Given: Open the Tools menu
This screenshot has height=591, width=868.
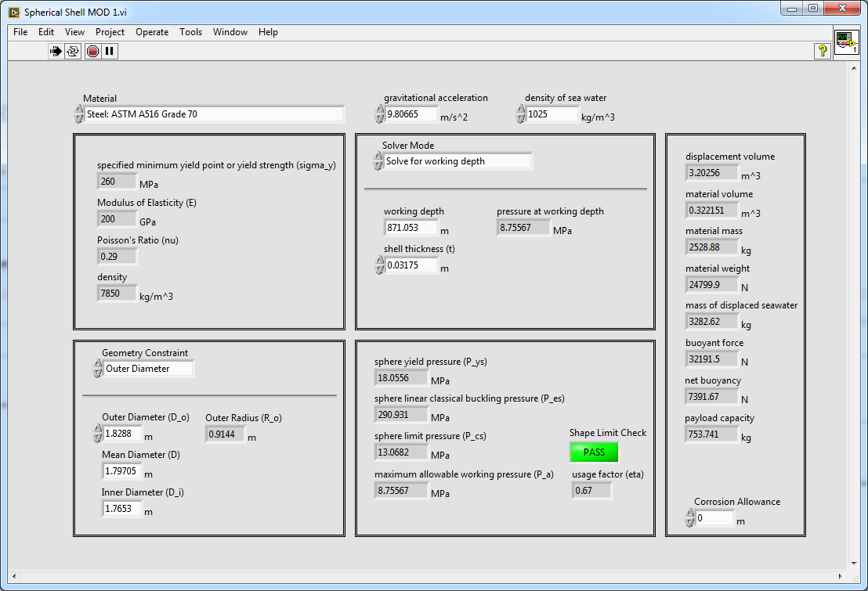Looking at the screenshot, I should [x=190, y=32].
